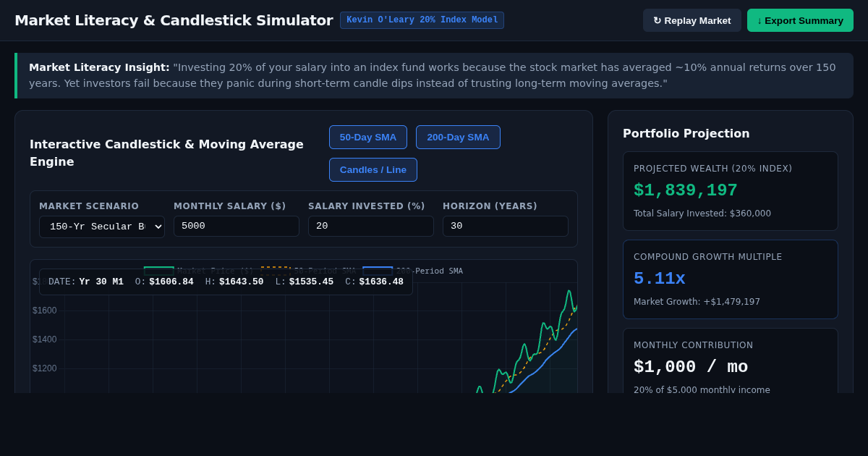Export the summary with Export Summary button
The width and height of the screenshot is (868, 456).
click(800, 20)
